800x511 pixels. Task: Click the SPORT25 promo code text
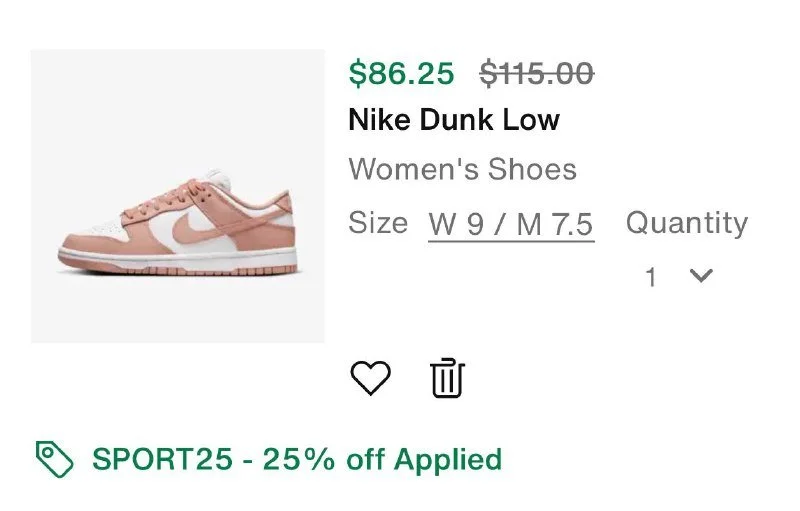[162, 459]
